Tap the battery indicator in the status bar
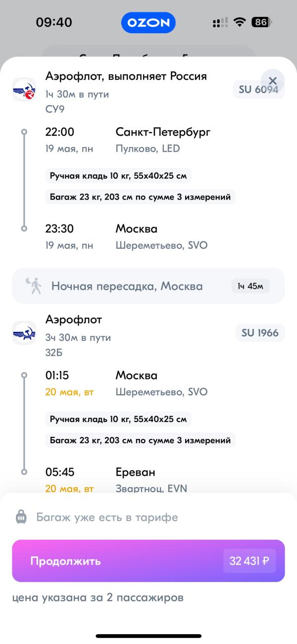Screen dimensions: 297x644 pos(262,22)
